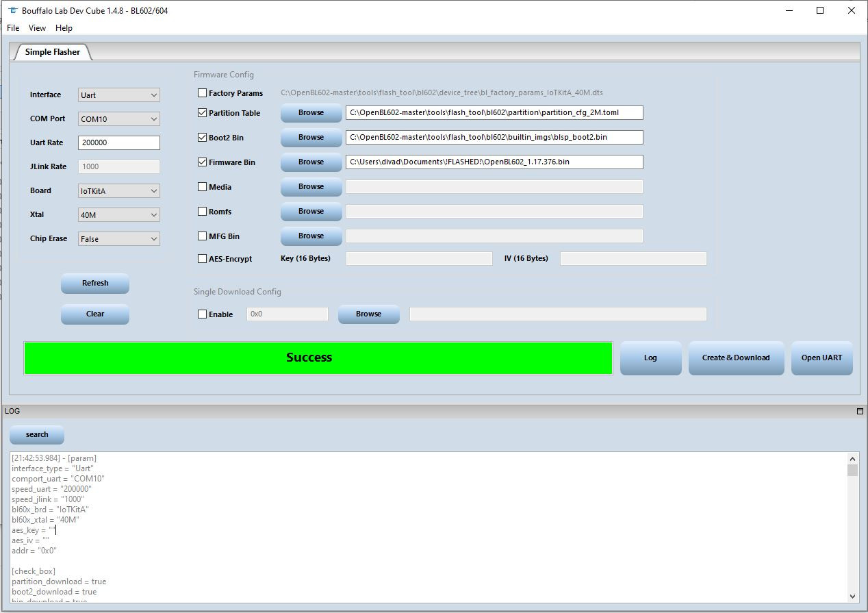Open the COM Port dropdown showing COM10
This screenshot has height=613, width=868.
click(119, 119)
